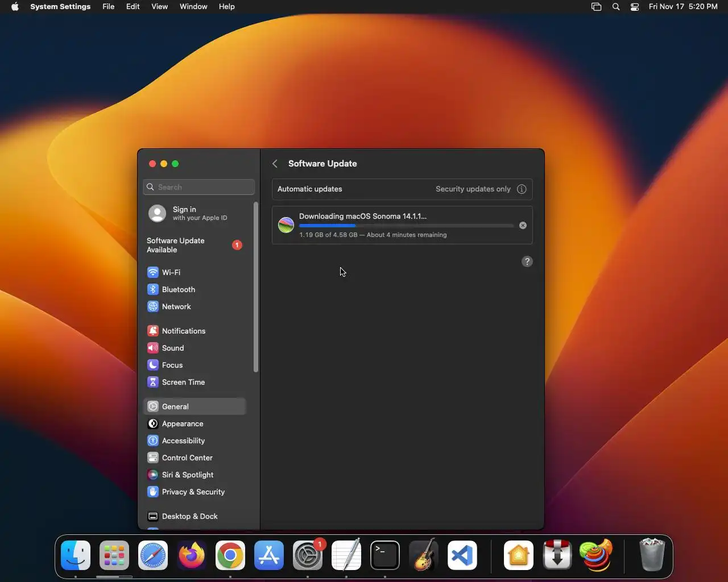Click Downloading macOS Sonoma 14.1.1 text

[x=363, y=216]
